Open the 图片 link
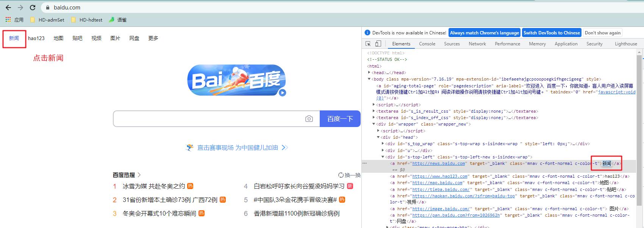Viewport: 644px width, 228px height. click(x=115, y=38)
